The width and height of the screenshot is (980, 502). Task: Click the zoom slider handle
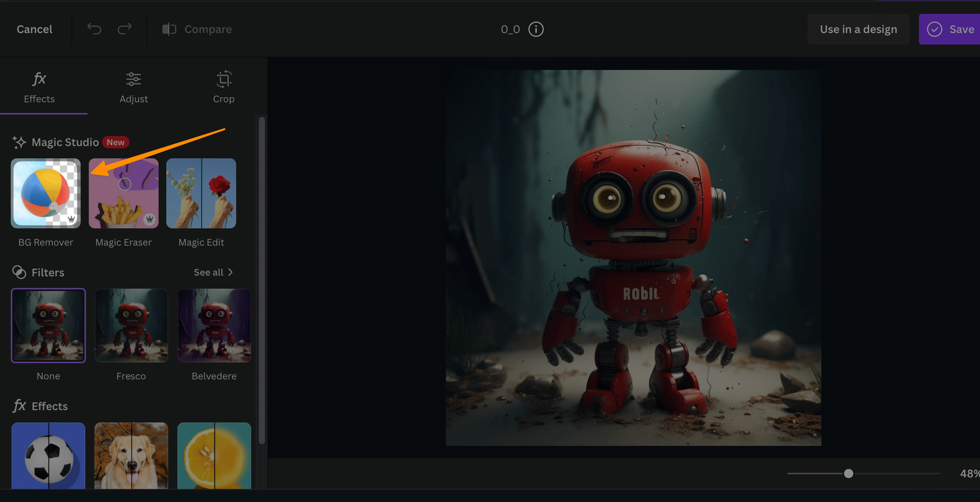tap(849, 474)
